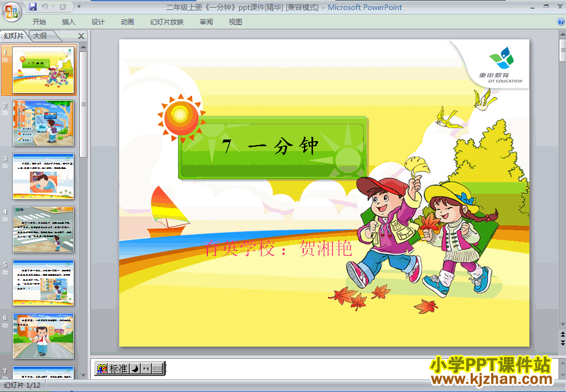This screenshot has height=392, width=566.
Task: Toggle IME punctuation mode button
Action: click(146, 369)
